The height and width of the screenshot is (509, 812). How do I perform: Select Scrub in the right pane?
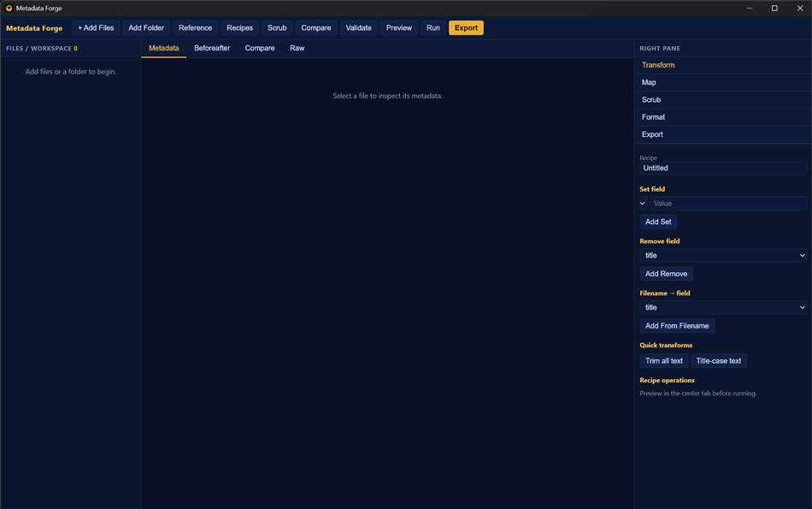click(x=723, y=100)
